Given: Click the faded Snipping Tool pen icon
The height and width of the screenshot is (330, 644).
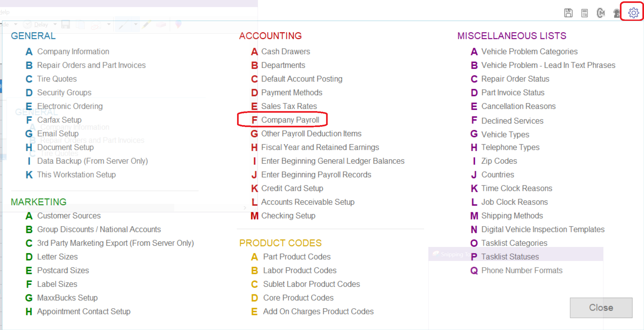Looking at the screenshot, I should 124,24.
